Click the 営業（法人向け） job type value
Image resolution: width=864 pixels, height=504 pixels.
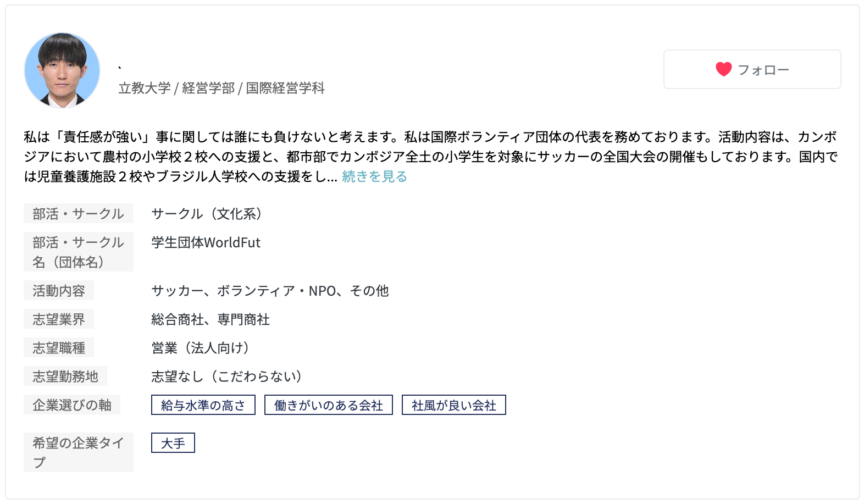201,348
